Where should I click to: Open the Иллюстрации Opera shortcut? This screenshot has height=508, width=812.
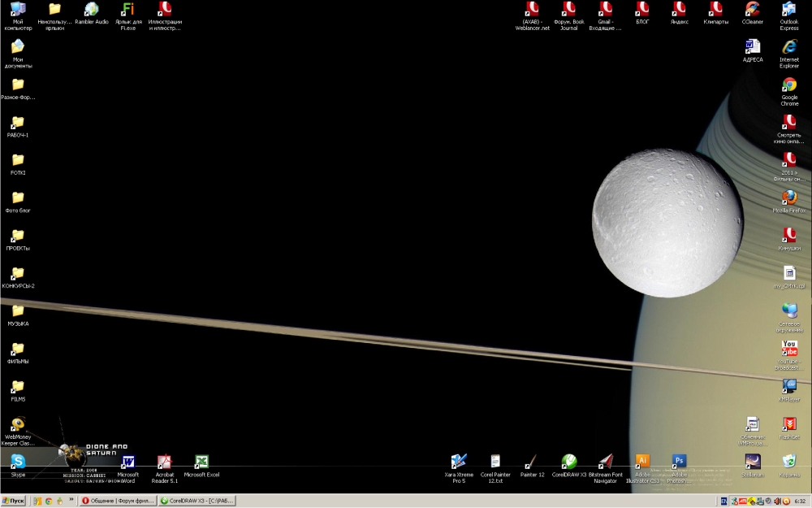pyautogui.click(x=165, y=15)
